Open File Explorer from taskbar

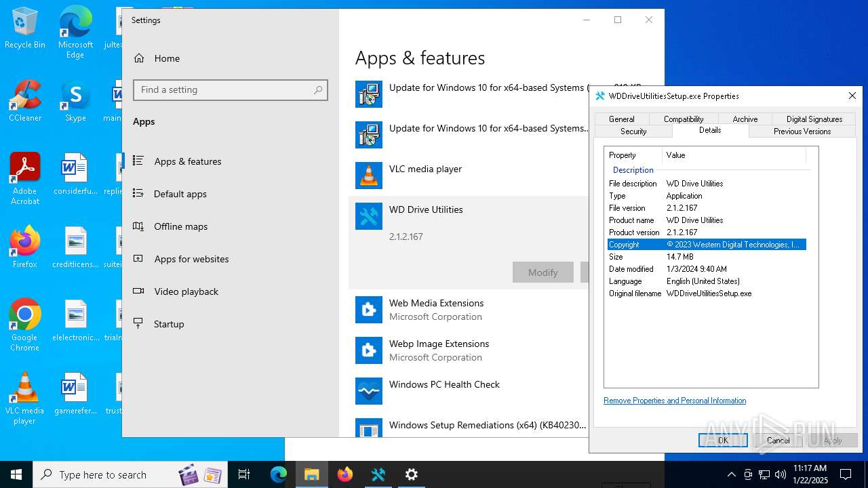click(312, 474)
